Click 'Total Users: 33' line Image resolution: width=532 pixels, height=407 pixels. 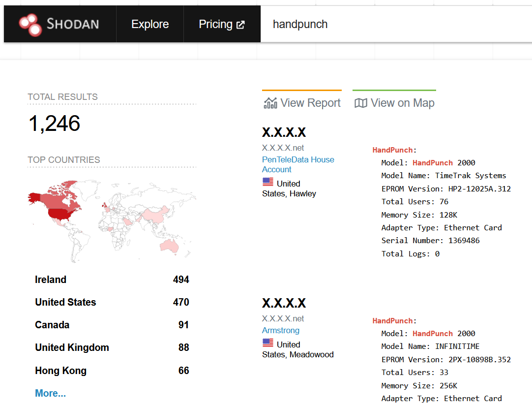tap(414, 373)
